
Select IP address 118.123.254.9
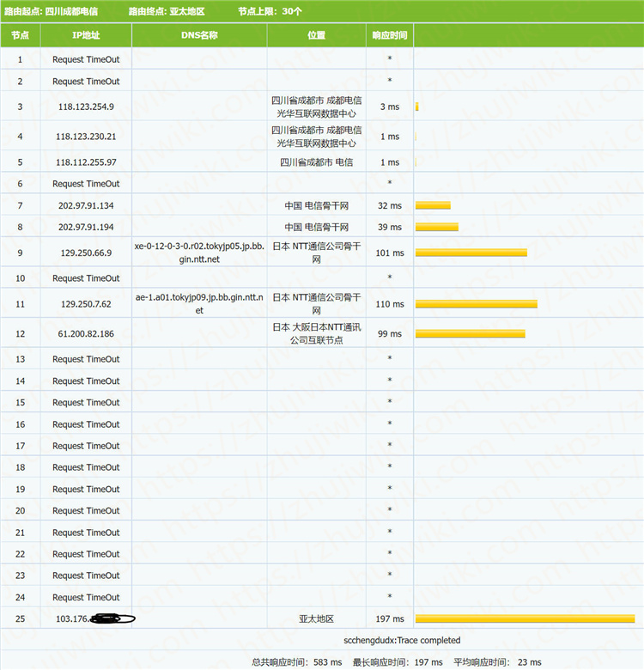[x=86, y=107]
